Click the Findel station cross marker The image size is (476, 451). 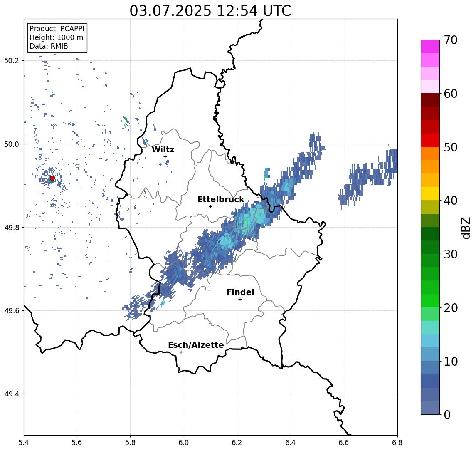point(240,300)
